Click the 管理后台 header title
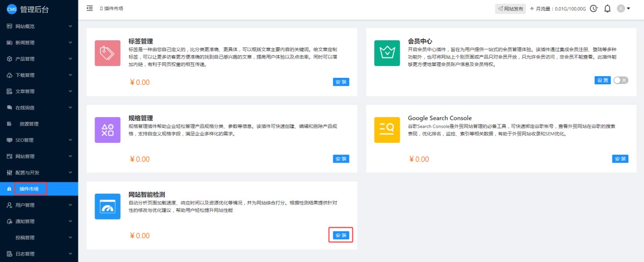644x262 pixels. pos(34,9)
